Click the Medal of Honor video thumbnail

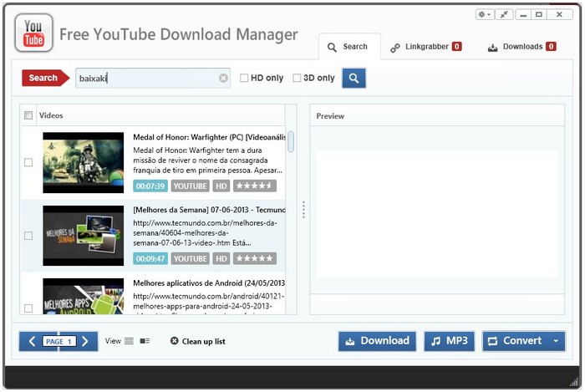(x=84, y=162)
